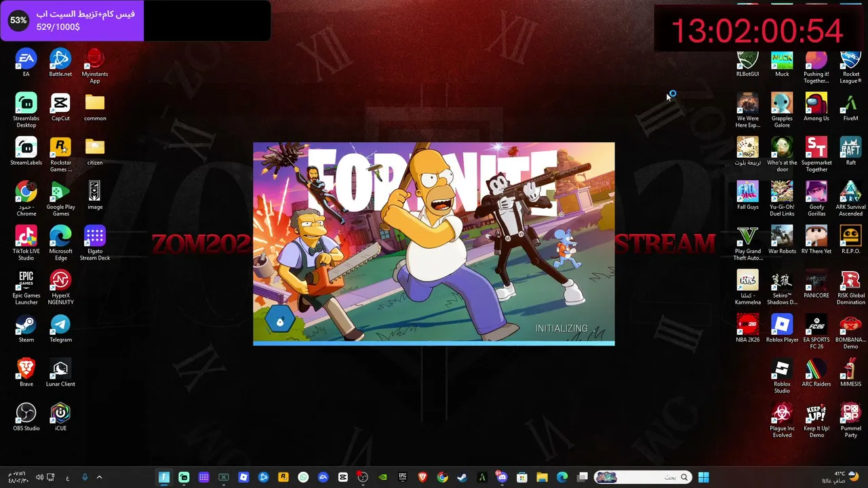Click the taskbar search box

click(x=643, y=477)
